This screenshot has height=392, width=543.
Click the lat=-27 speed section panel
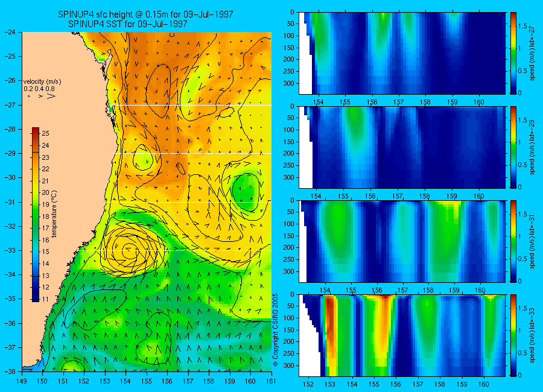pyautogui.click(x=402, y=53)
